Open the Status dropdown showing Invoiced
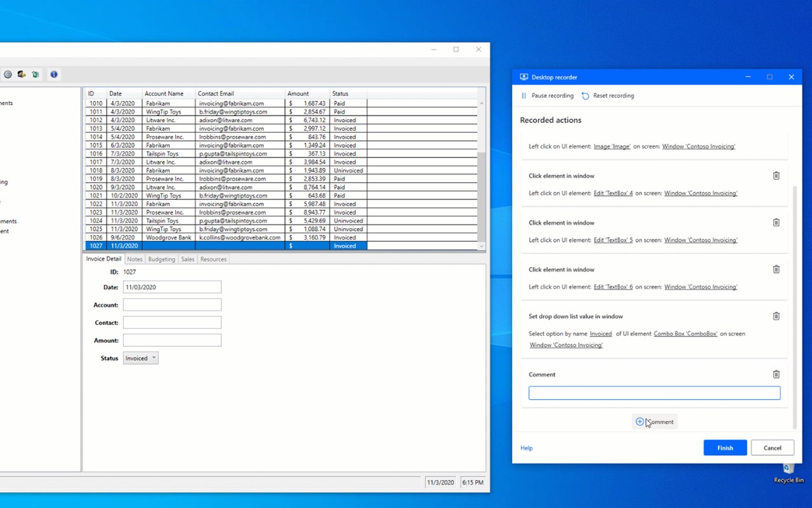Image resolution: width=812 pixels, height=508 pixels. pos(141,358)
